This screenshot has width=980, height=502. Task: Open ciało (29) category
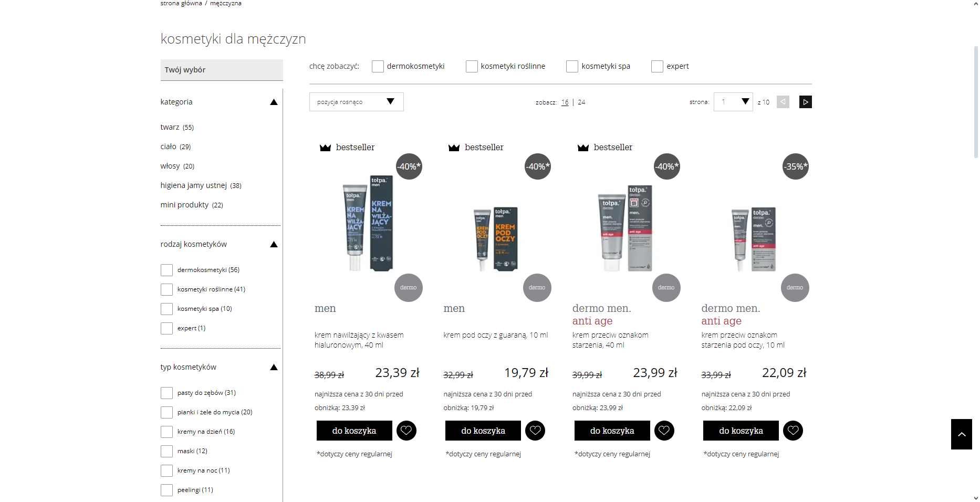click(175, 147)
